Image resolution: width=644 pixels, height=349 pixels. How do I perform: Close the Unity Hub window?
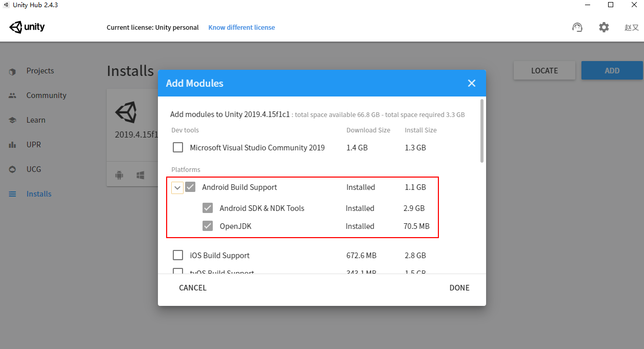[x=633, y=5]
